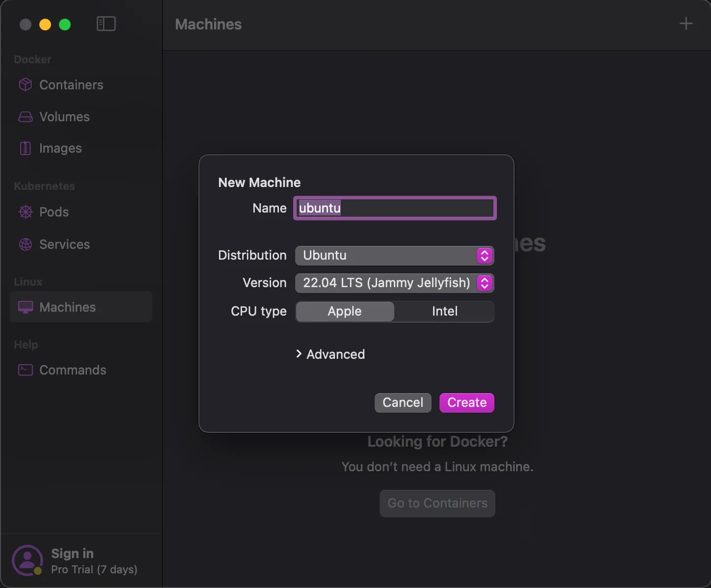Click the green zoom window button
Screen dimensions: 711x588
(x=65, y=25)
